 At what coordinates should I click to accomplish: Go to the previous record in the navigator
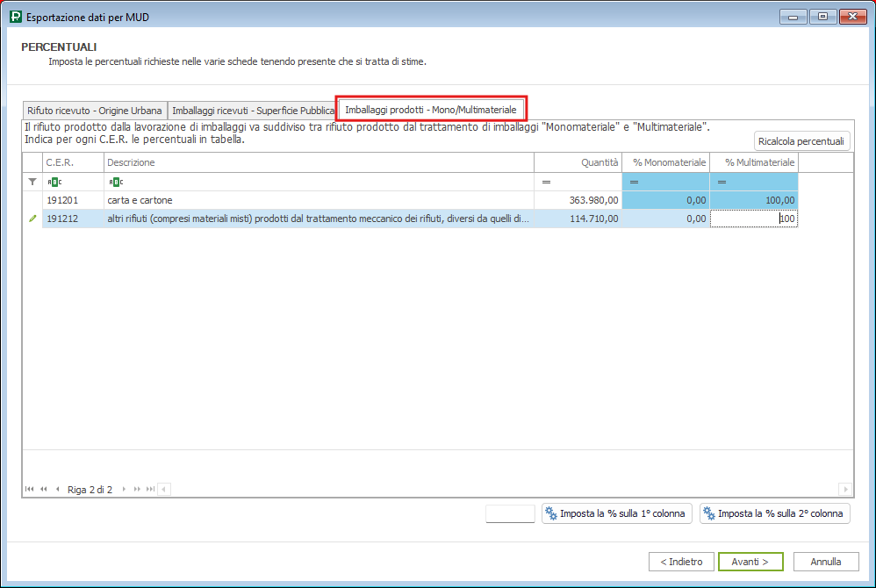58,489
